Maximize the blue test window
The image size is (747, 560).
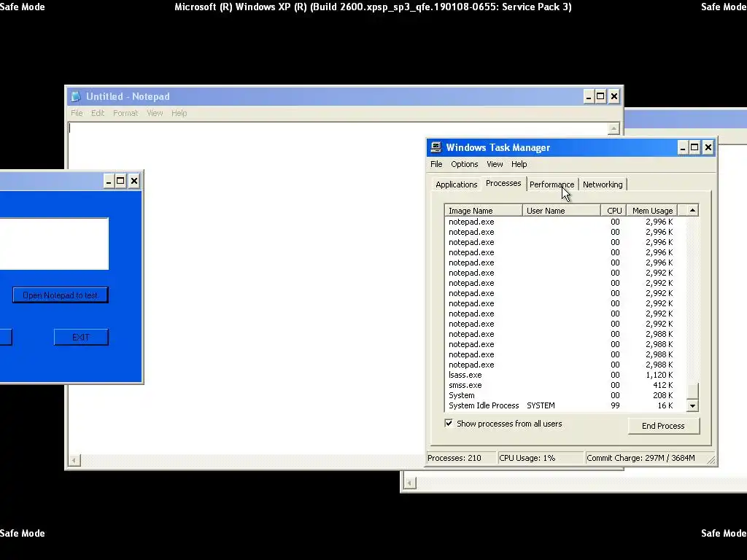click(120, 181)
